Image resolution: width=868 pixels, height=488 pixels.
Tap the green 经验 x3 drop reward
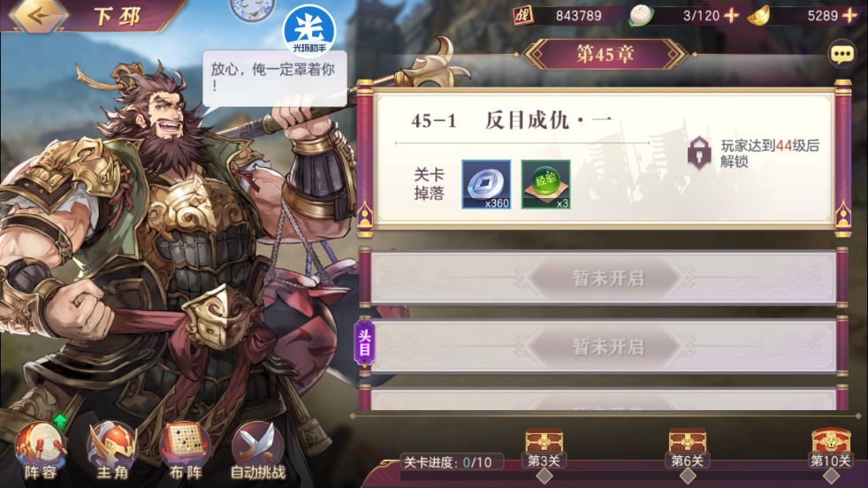pos(546,185)
